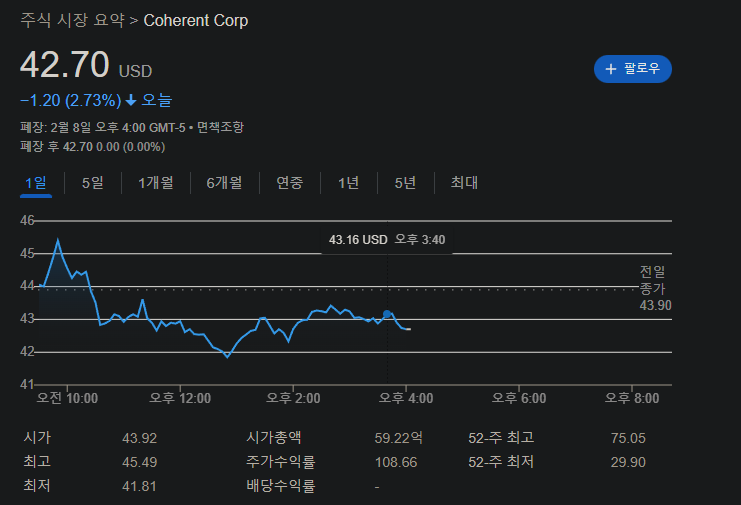This screenshot has width=741, height=505.
Task: Click the blue hover point on chart
Action: tap(387, 314)
